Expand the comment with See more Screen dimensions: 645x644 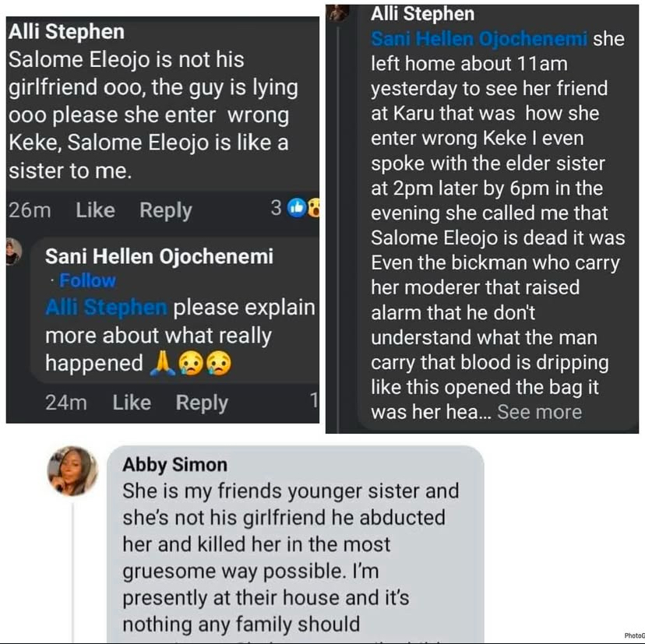[x=539, y=412]
